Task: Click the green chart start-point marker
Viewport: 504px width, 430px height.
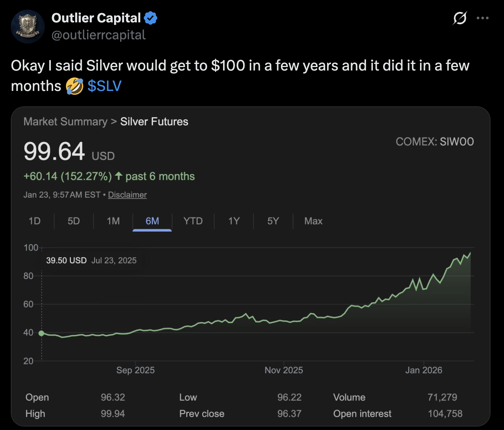Action: (41, 333)
